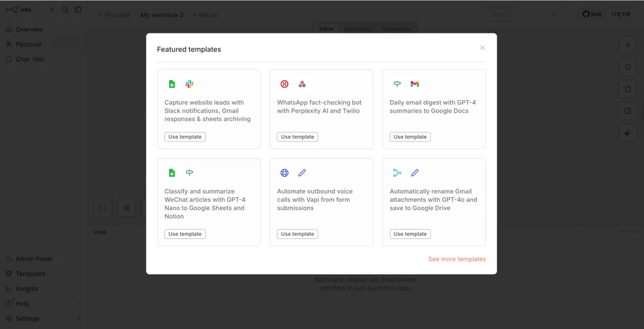644x329 pixels.
Task: Click the add node plus button on canvas
Action: (628, 45)
